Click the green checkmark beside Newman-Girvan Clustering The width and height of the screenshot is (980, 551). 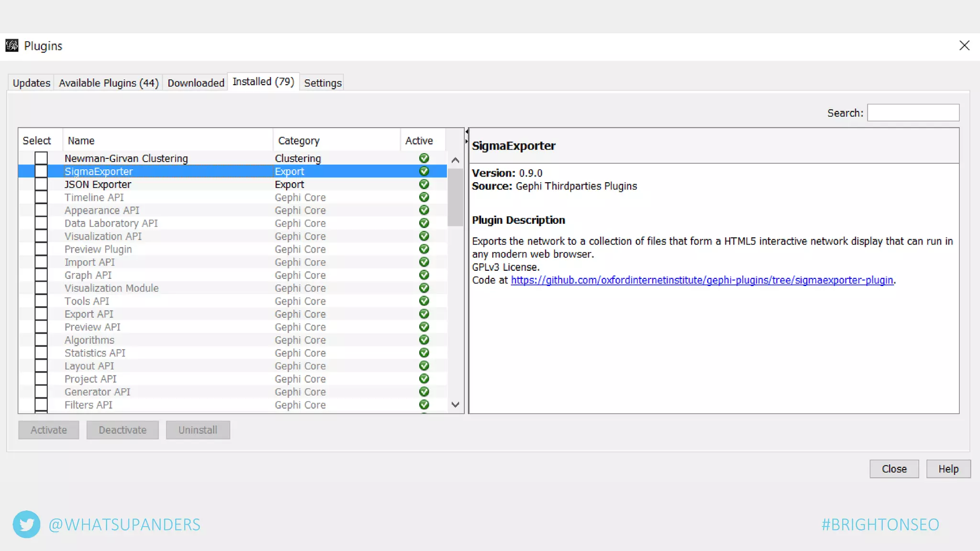point(424,158)
